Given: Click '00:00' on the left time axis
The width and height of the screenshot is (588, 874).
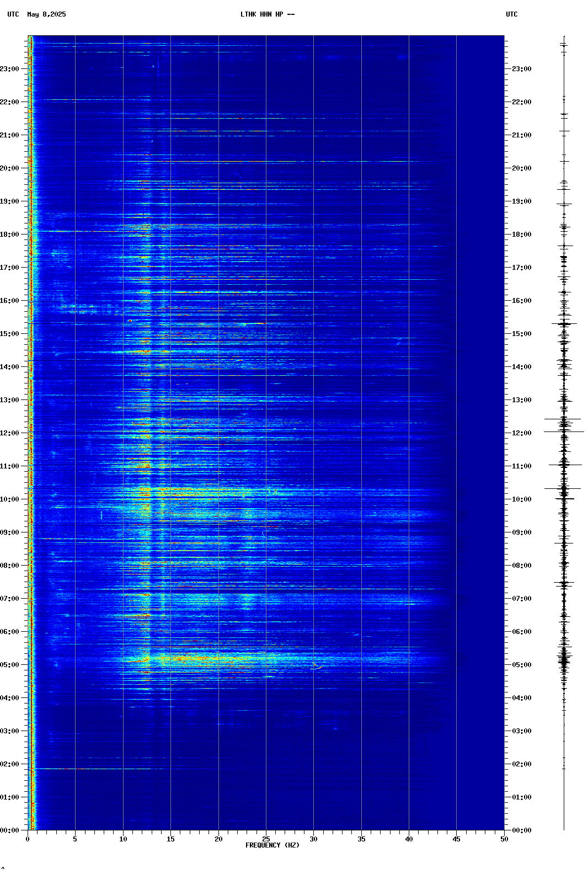Looking at the screenshot, I should tap(9, 830).
